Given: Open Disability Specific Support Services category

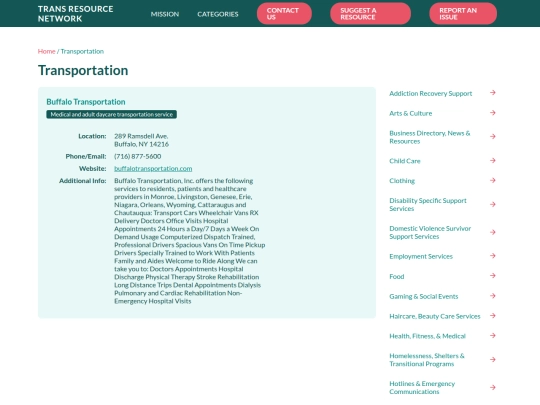Looking at the screenshot, I should point(428,205).
